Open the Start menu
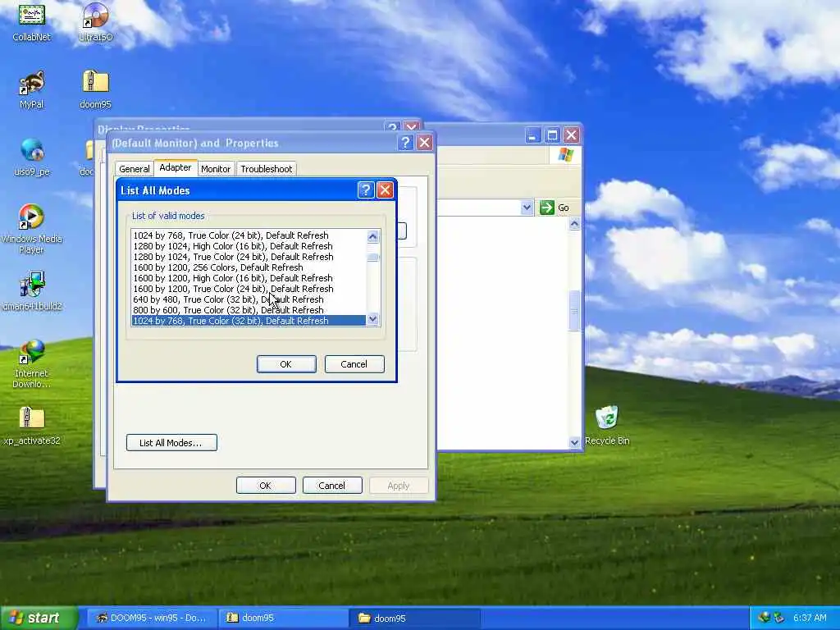The width and height of the screenshot is (840, 630). pyautogui.click(x=39, y=619)
